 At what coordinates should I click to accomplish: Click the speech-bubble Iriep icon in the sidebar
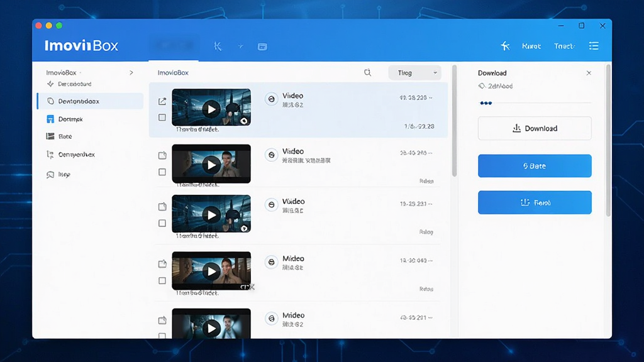pyautogui.click(x=50, y=175)
